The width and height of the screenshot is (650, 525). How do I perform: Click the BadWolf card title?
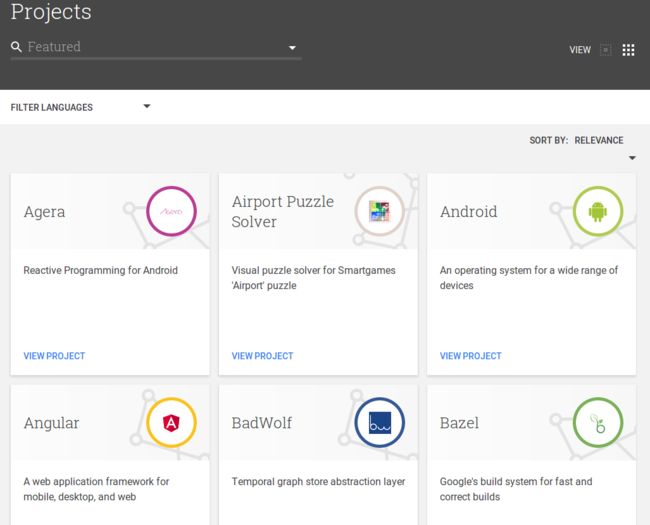[262, 423]
